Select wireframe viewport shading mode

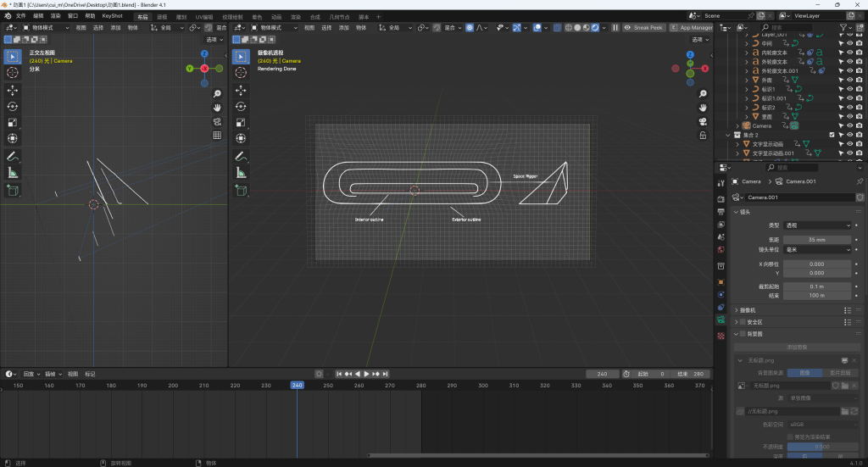pos(569,28)
